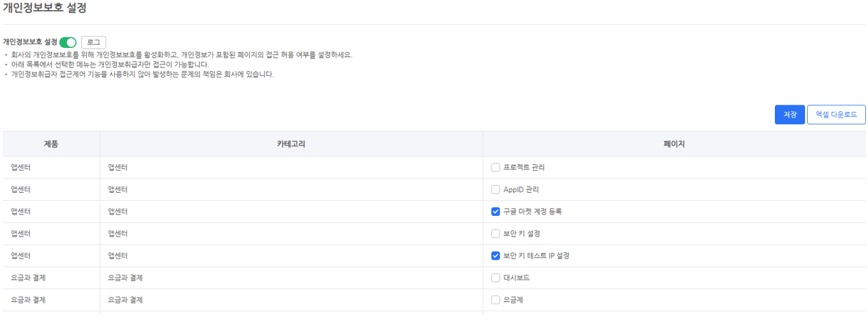Select the 대시보드 checkbox
This screenshot has height=324, width=868.
(x=496, y=278)
